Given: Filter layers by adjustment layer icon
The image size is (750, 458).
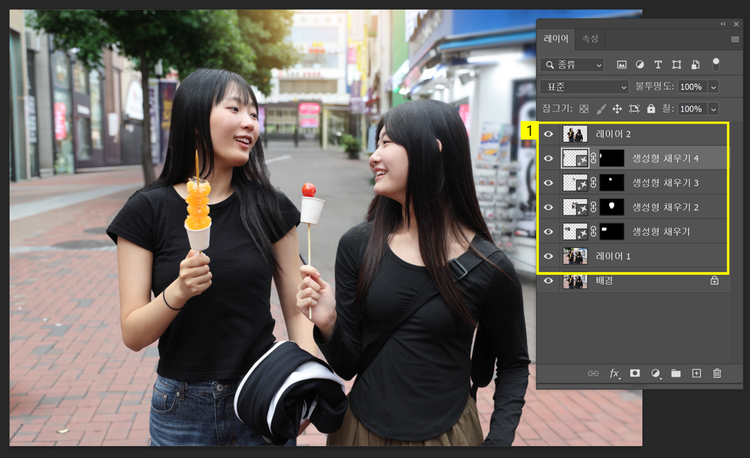Looking at the screenshot, I should tap(640, 65).
